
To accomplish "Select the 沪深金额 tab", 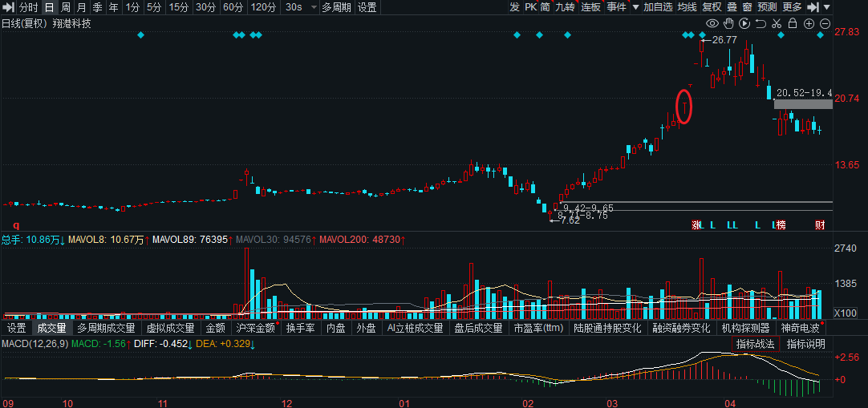I will click(255, 328).
